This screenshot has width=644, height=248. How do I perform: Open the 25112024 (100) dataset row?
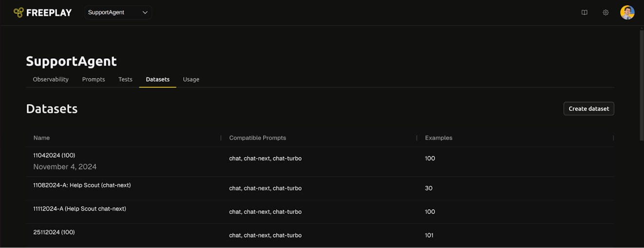coord(54,232)
